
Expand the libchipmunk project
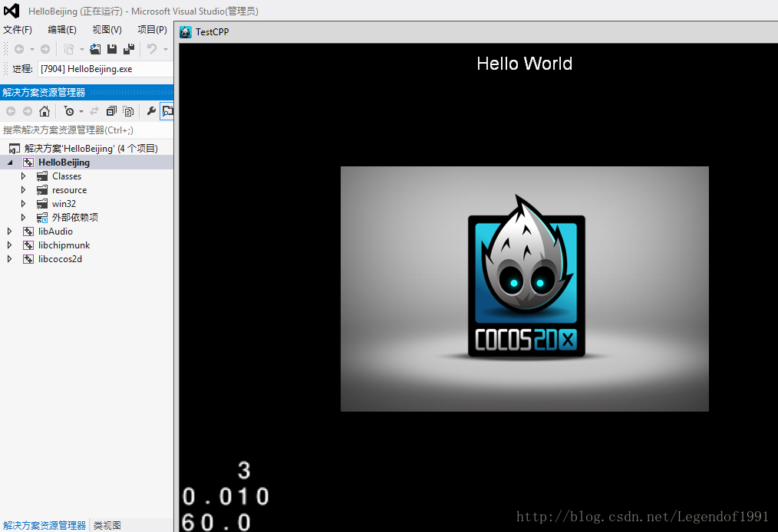point(9,245)
